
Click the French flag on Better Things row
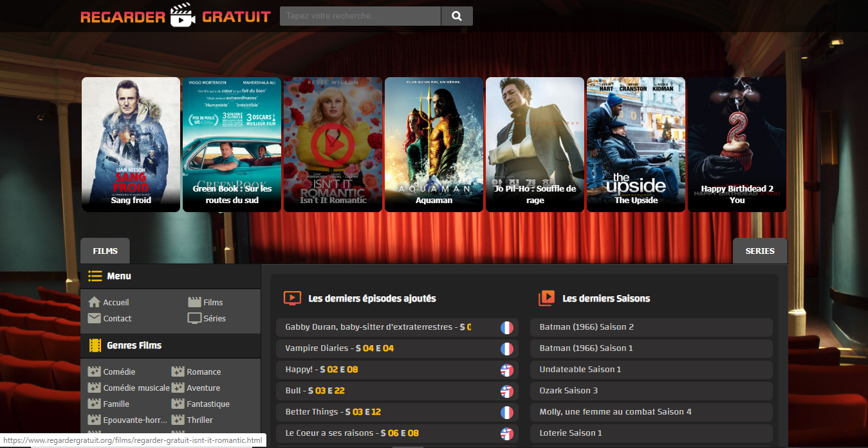click(507, 413)
